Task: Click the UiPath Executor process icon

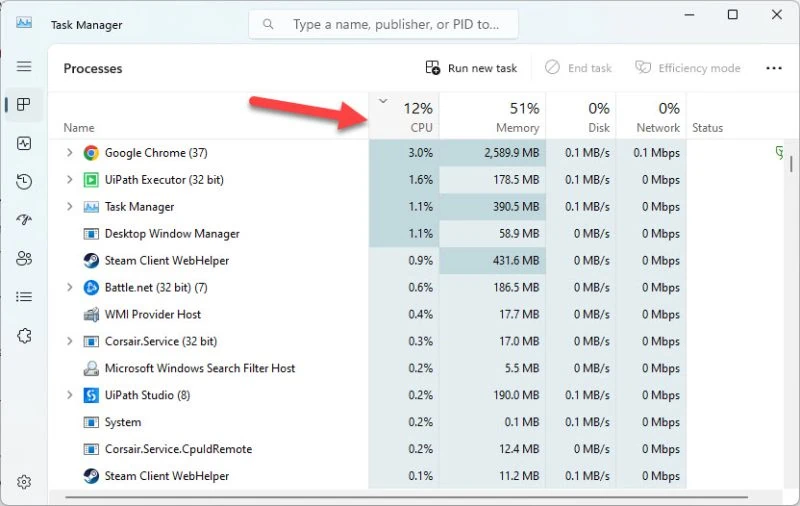Action: [91, 180]
